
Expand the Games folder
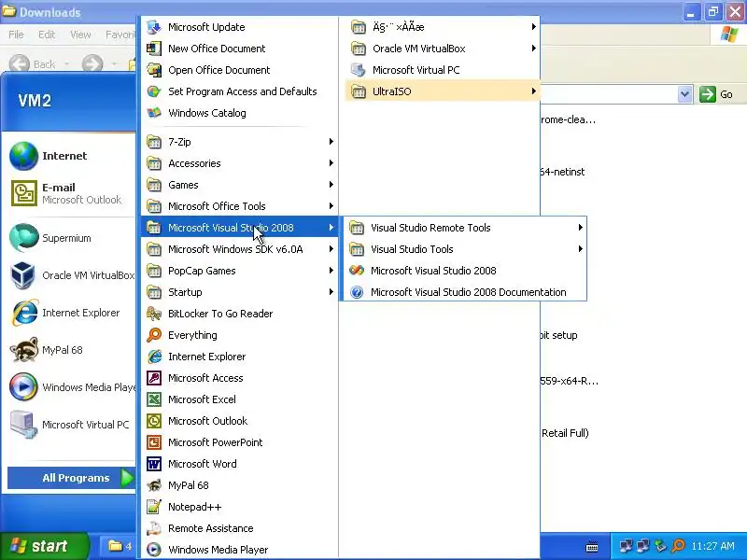point(240,184)
